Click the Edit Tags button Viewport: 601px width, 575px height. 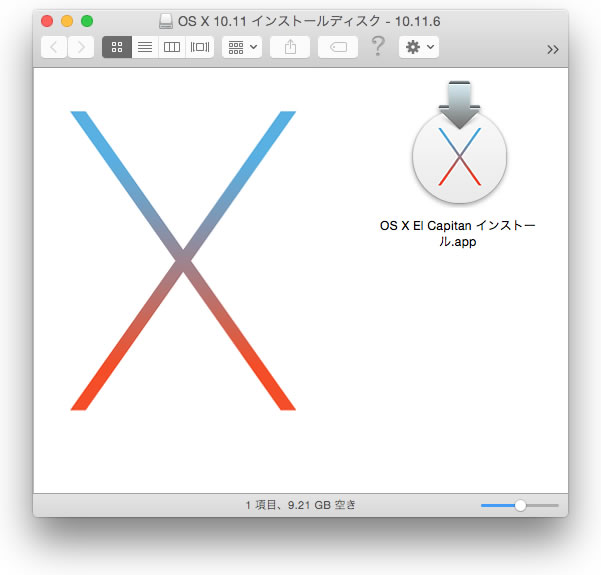(x=338, y=47)
